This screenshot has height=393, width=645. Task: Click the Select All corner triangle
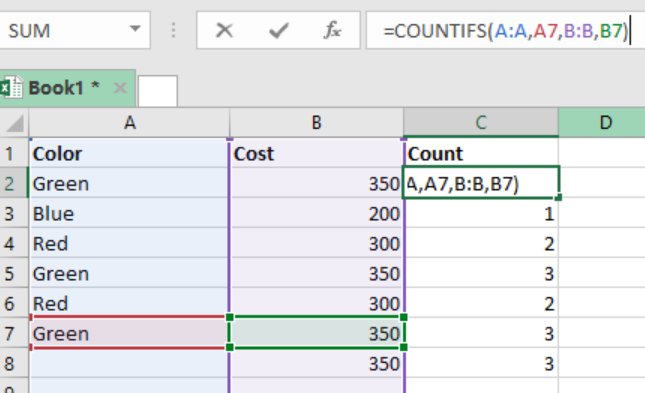15,123
